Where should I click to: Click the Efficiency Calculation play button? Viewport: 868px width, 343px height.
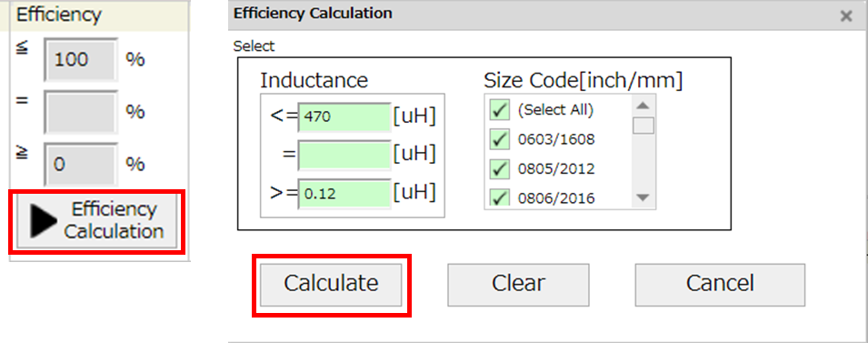pos(96,220)
